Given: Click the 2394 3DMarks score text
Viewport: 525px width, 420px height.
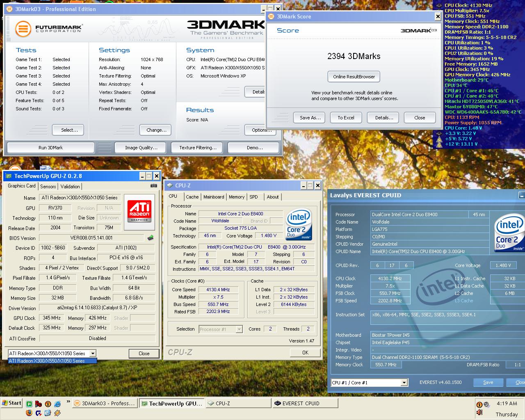Looking at the screenshot, I should [x=354, y=57].
